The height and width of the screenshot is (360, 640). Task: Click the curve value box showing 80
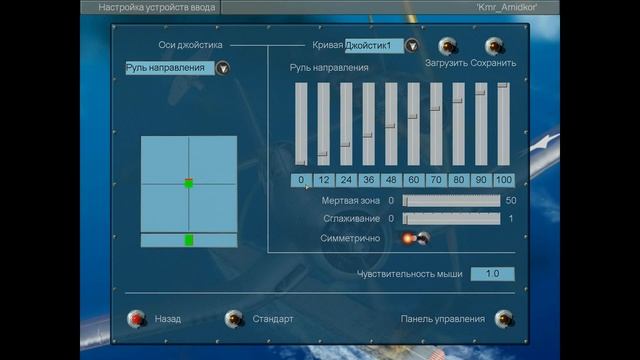[458, 180]
